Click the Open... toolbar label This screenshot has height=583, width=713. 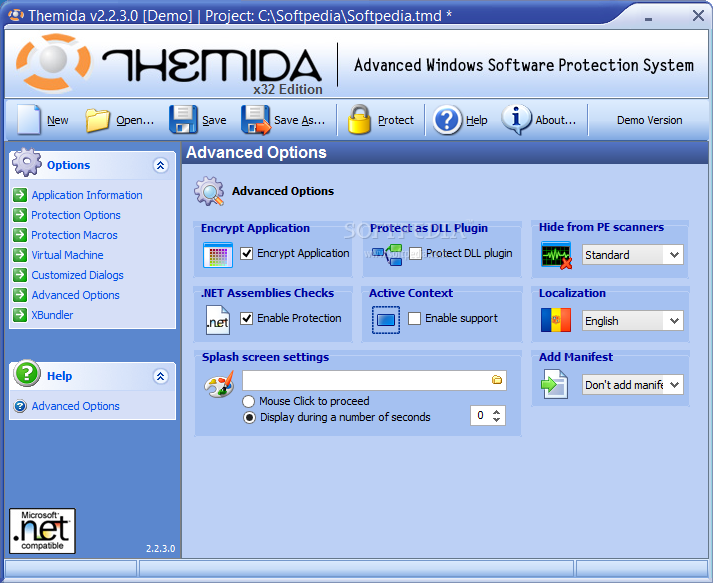tap(135, 120)
